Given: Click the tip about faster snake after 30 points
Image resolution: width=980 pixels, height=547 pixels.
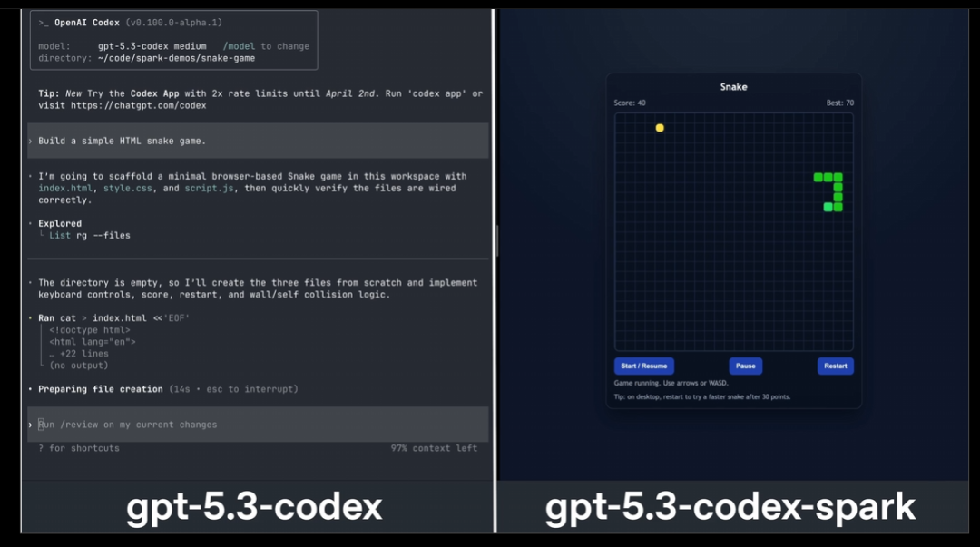Looking at the screenshot, I should [701, 396].
